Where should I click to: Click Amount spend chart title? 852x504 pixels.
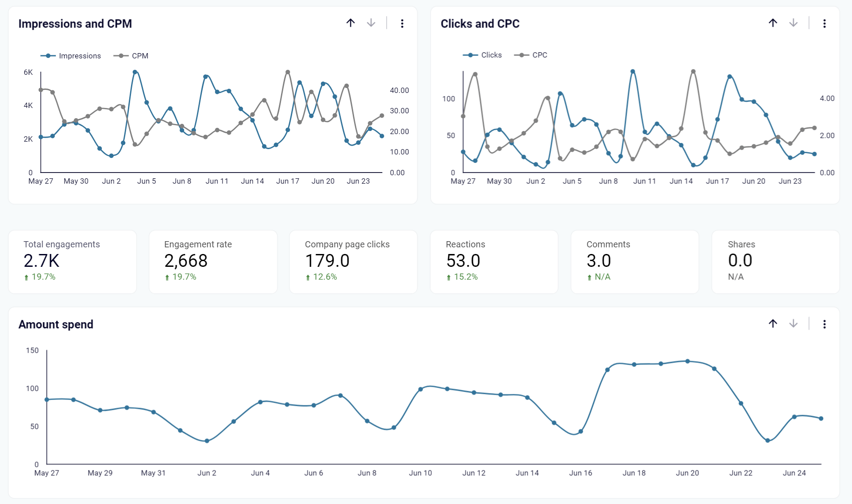point(56,324)
